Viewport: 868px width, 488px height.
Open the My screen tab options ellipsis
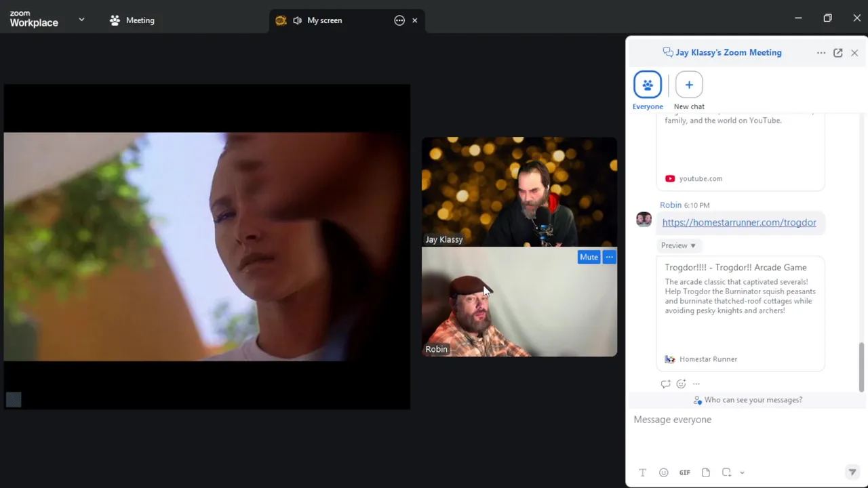(x=399, y=20)
